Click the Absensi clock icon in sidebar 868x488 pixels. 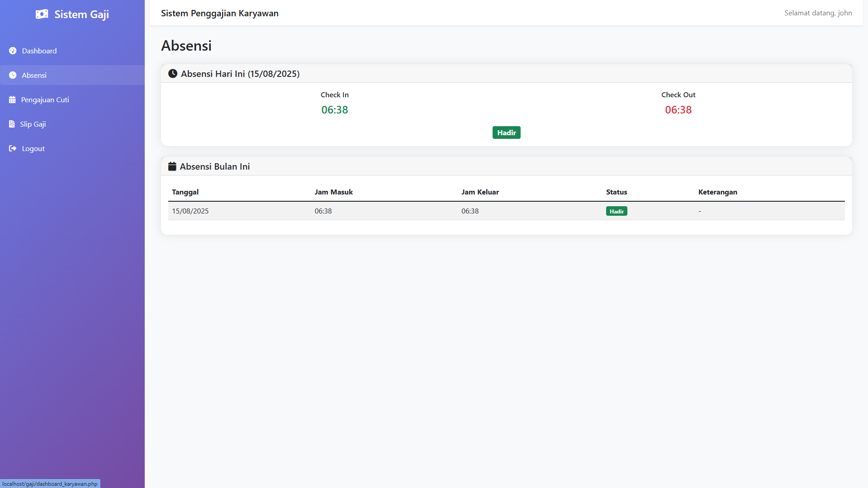point(13,75)
